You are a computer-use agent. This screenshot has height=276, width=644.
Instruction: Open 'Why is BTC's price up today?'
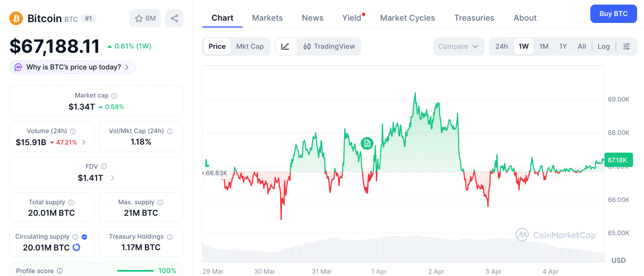pos(73,67)
